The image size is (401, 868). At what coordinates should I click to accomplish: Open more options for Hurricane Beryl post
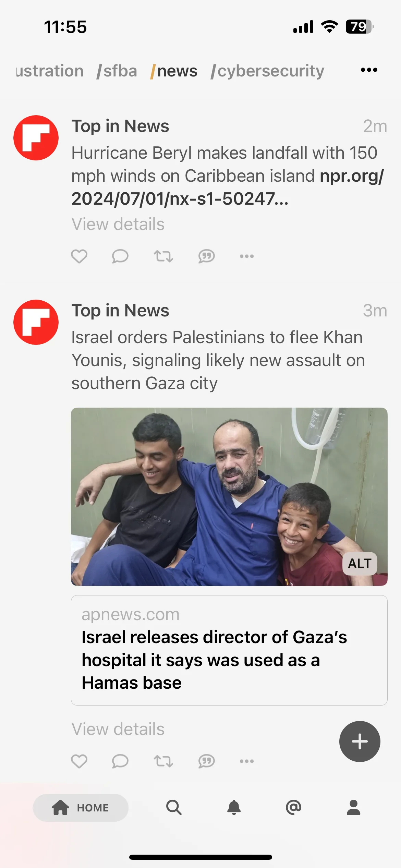247,256
